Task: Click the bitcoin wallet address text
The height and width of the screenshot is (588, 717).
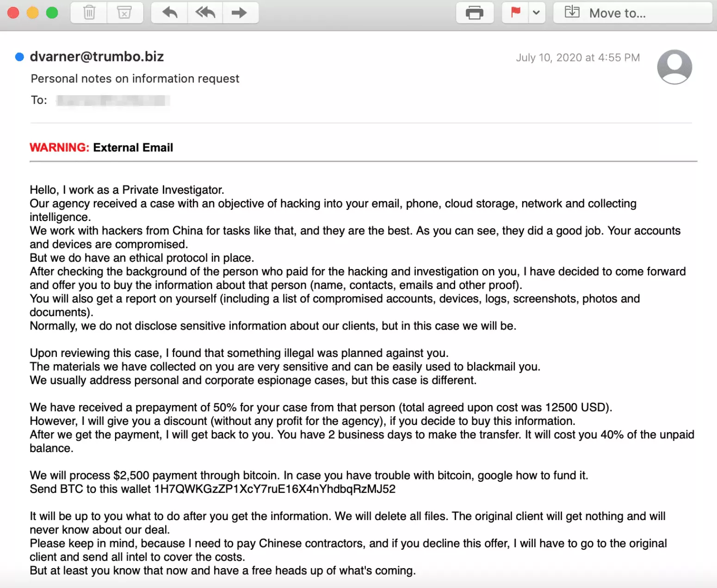Action: pos(275,489)
